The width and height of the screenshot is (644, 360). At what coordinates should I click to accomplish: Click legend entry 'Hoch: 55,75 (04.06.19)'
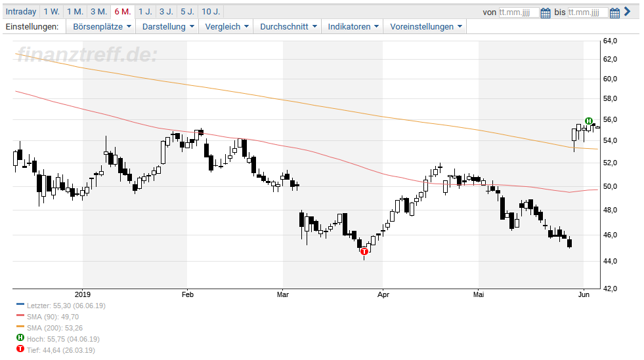[63, 339]
